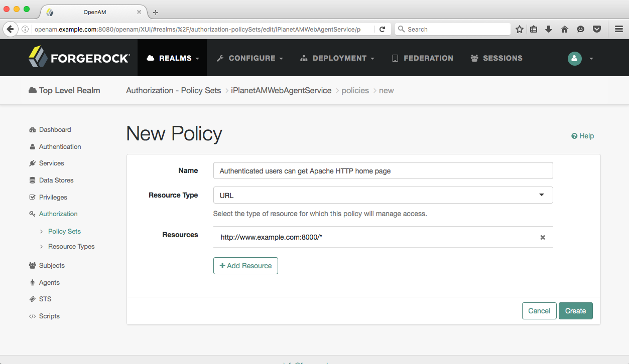This screenshot has width=629, height=364.
Task: Remove the http://www.example.com:8000/* resource
Action: [x=543, y=238]
